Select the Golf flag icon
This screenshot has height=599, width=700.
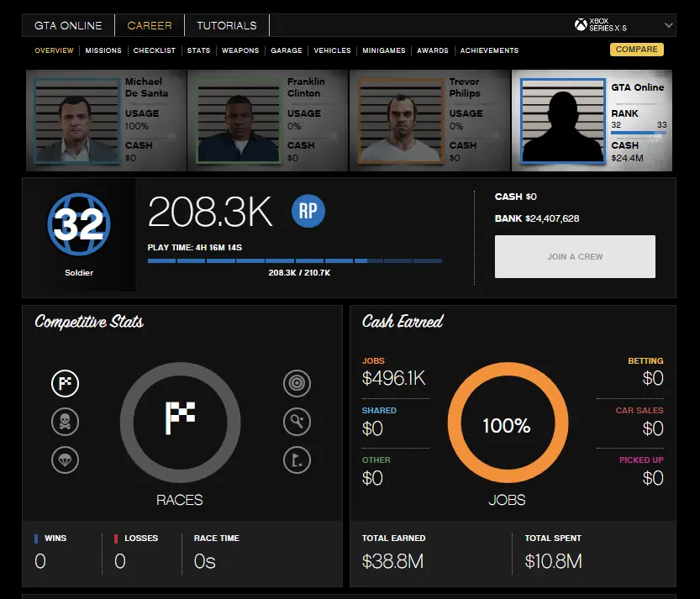click(x=297, y=460)
